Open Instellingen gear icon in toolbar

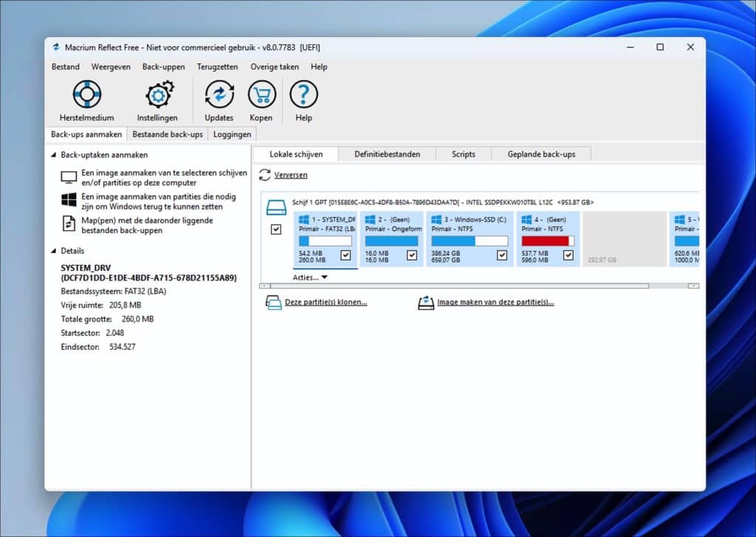click(x=158, y=95)
